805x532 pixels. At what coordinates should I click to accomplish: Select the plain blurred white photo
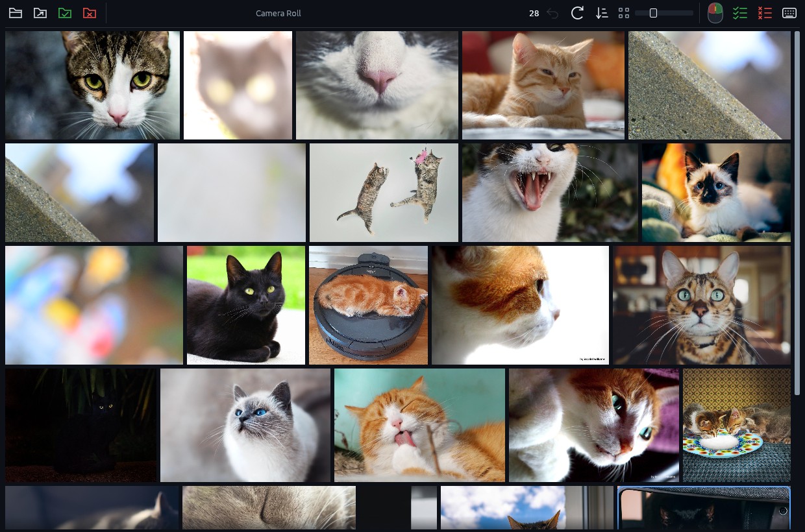pyautogui.click(x=232, y=193)
